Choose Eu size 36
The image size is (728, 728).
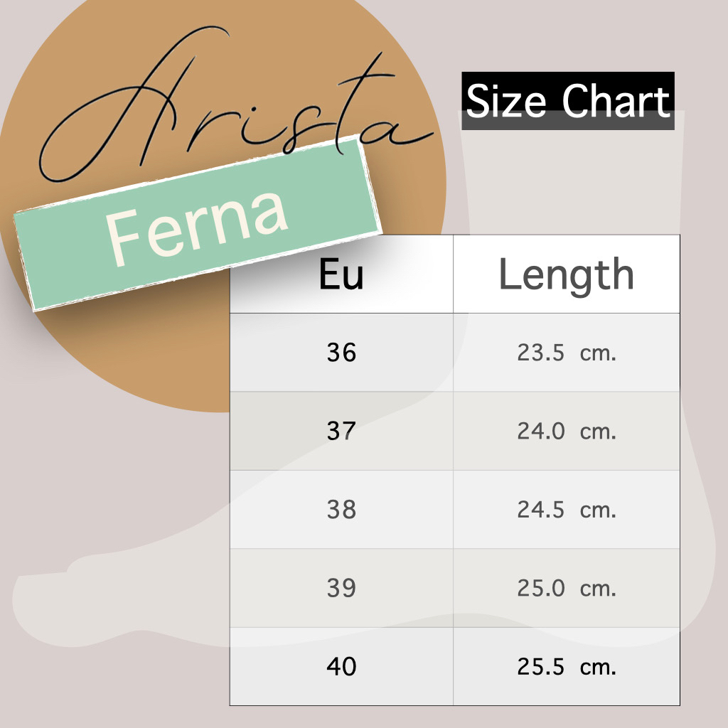341,353
